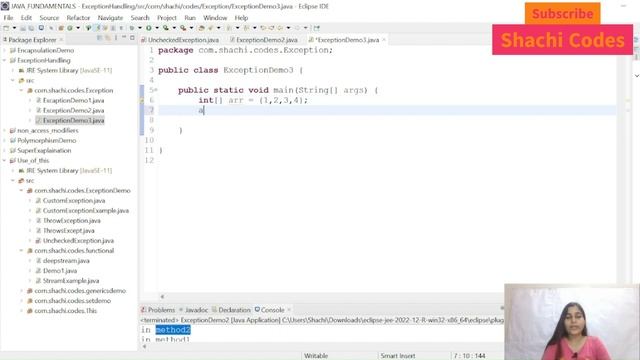Open the New wizard dropdown arrow

14,28
